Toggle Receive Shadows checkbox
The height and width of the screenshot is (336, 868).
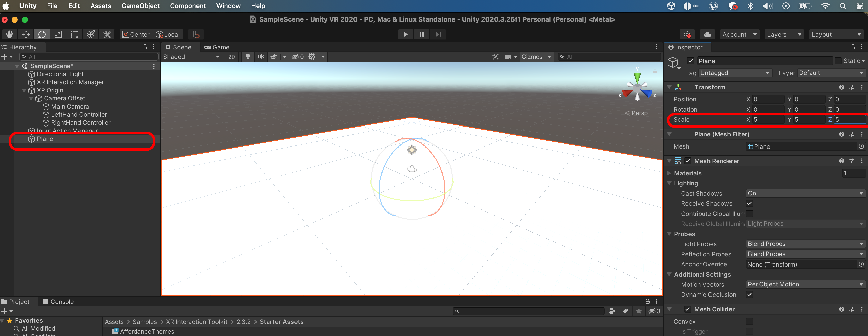749,203
